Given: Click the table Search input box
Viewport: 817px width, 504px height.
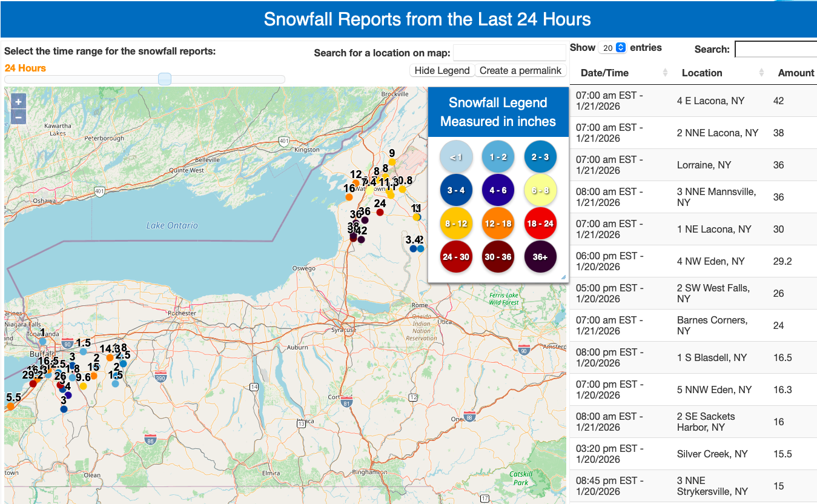Looking at the screenshot, I should [775, 49].
